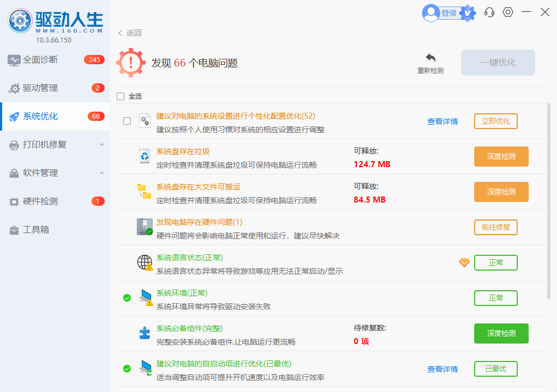
Task: Click 发现电脑存在硬件问题(1) title
Action: [x=199, y=222]
